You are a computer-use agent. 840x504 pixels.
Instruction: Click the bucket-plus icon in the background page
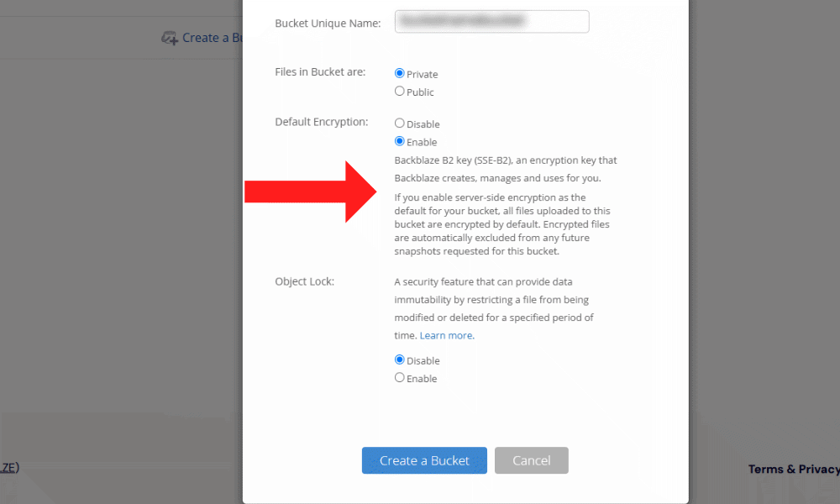[170, 38]
